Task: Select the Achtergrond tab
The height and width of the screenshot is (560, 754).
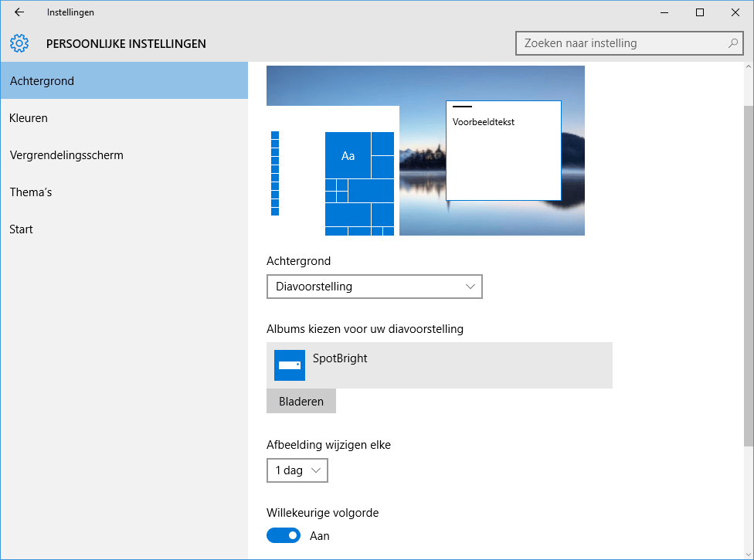Action: (x=124, y=81)
